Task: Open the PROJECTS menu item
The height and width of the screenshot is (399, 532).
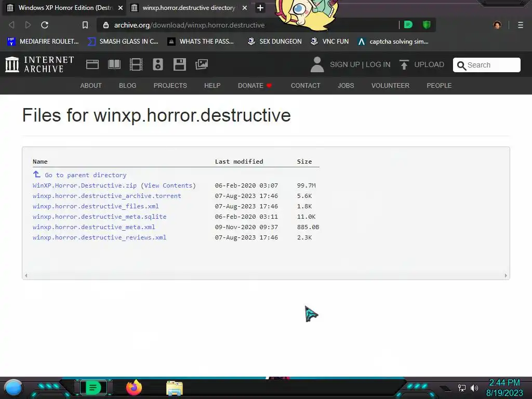Action: click(170, 86)
